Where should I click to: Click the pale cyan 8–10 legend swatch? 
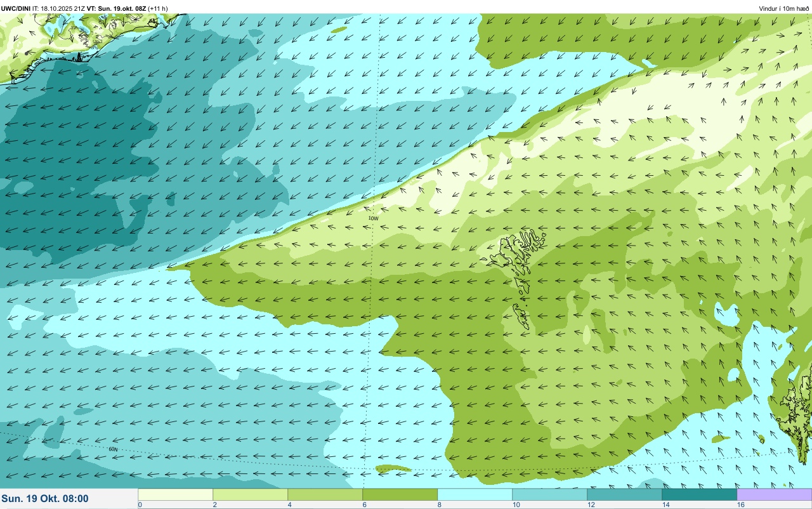click(475, 494)
